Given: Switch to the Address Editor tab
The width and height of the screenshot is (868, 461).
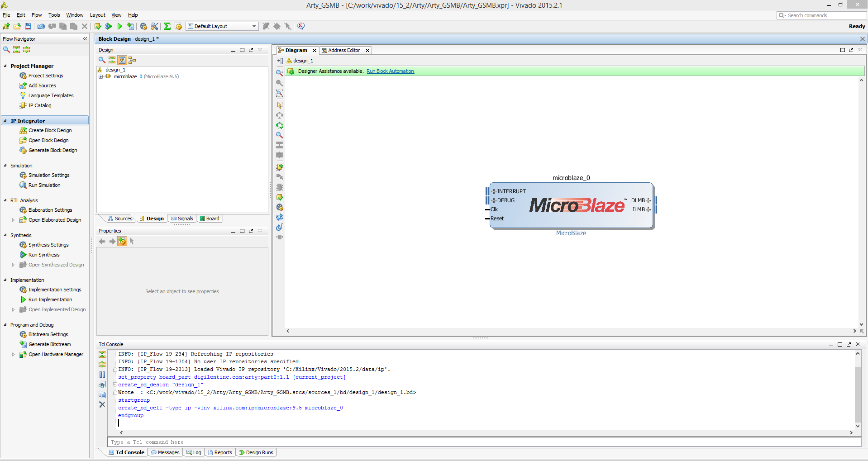Looking at the screenshot, I should tap(344, 50).
